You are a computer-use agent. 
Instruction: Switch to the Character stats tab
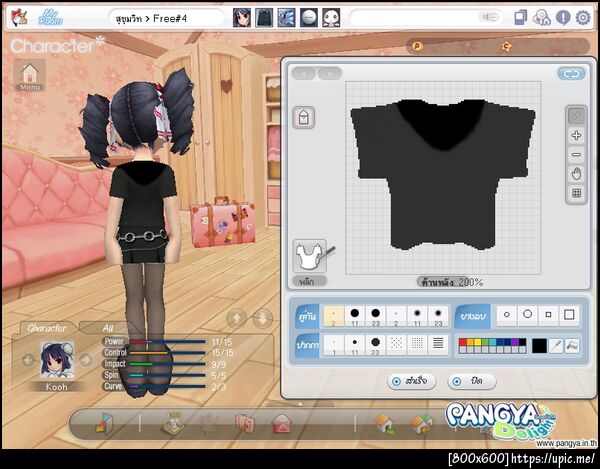coord(46,328)
